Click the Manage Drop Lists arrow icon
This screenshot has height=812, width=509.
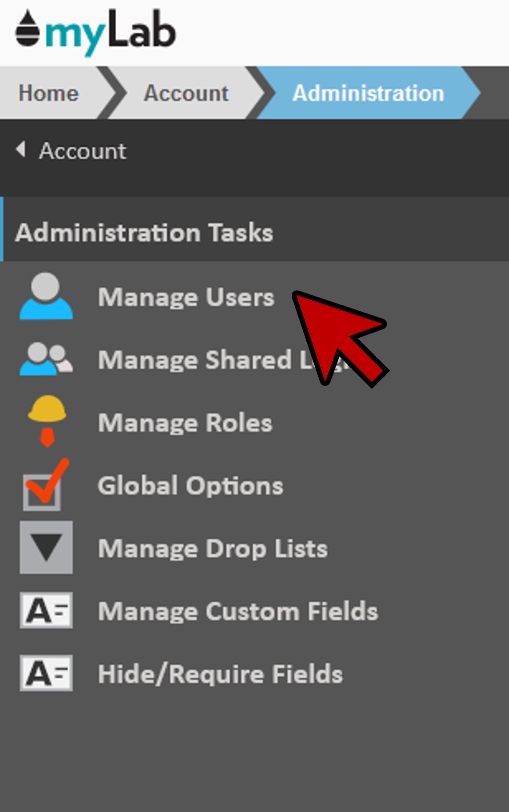tap(46, 547)
